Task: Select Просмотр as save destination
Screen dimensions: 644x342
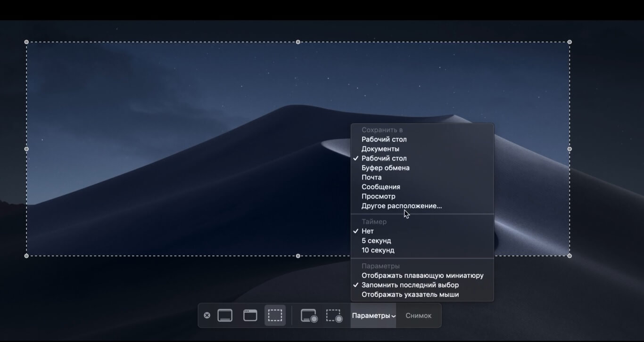Action: [378, 196]
